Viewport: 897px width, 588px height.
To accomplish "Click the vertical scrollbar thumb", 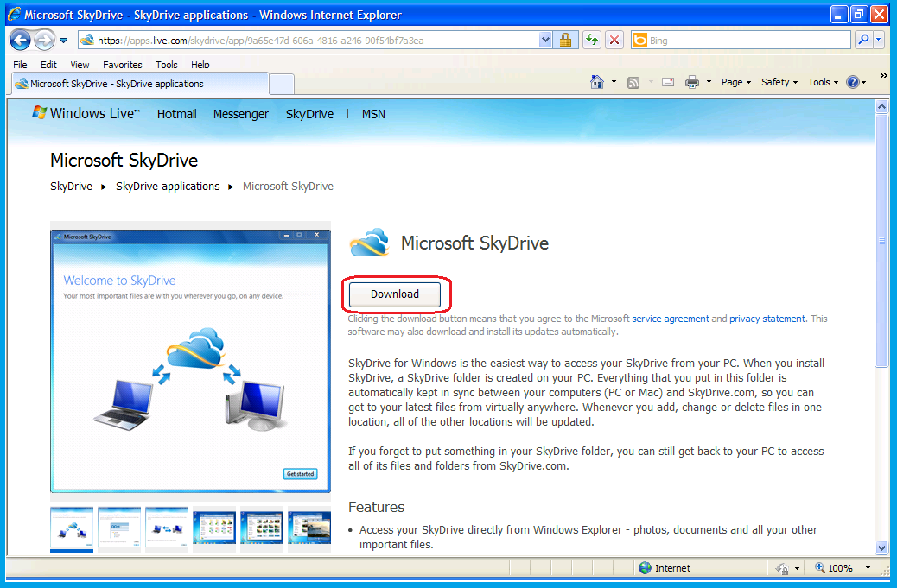I will coord(881,241).
